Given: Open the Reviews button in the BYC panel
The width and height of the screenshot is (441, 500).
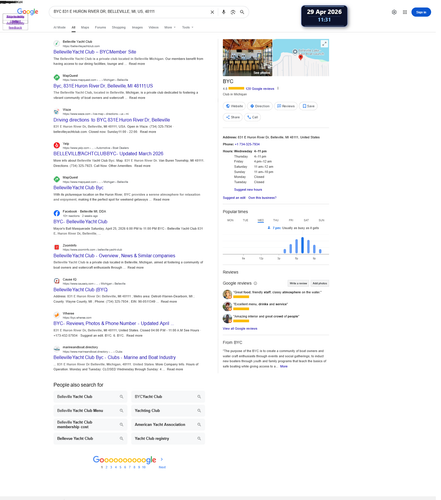Looking at the screenshot, I should point(286,106).
